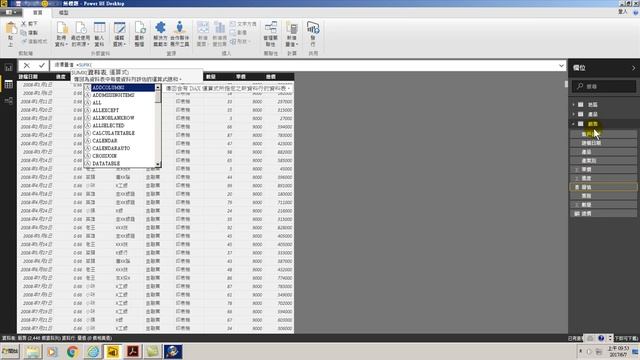Open Solution Templates puzzle-piece icon
Image resolution: width=640 pixels, height=360 pixels.
point(160,28)
